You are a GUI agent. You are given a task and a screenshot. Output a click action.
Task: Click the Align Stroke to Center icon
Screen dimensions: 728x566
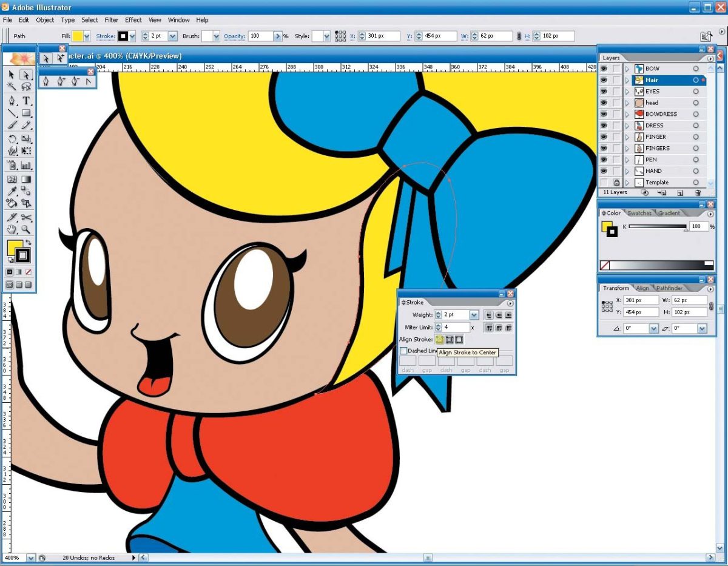click(439, 340)
